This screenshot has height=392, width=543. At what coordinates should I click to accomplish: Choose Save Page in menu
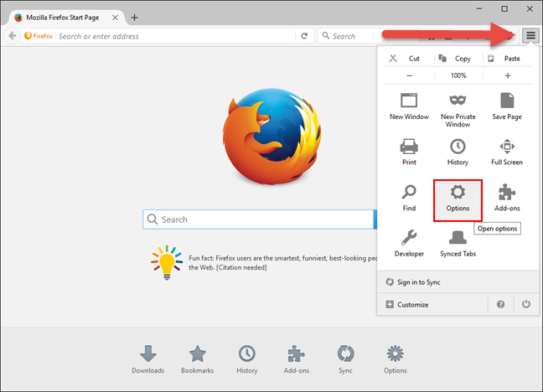(x=507, y=107)
